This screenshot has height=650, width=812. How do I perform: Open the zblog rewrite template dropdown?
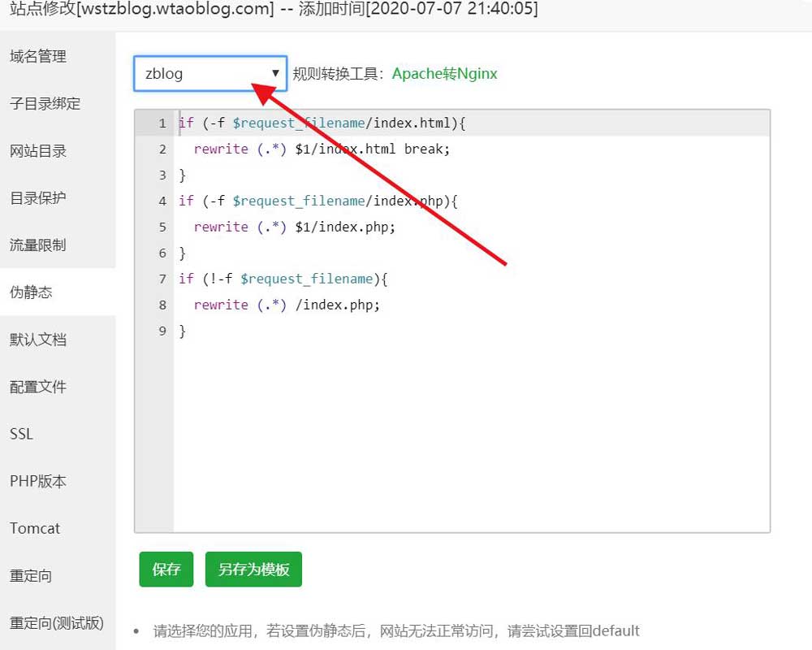[210, 73]
